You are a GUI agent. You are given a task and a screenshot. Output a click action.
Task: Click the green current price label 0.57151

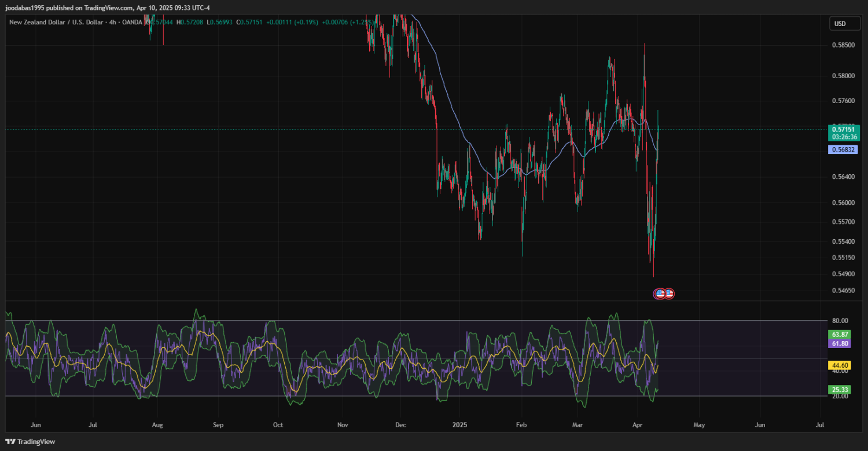click(844, 130)
